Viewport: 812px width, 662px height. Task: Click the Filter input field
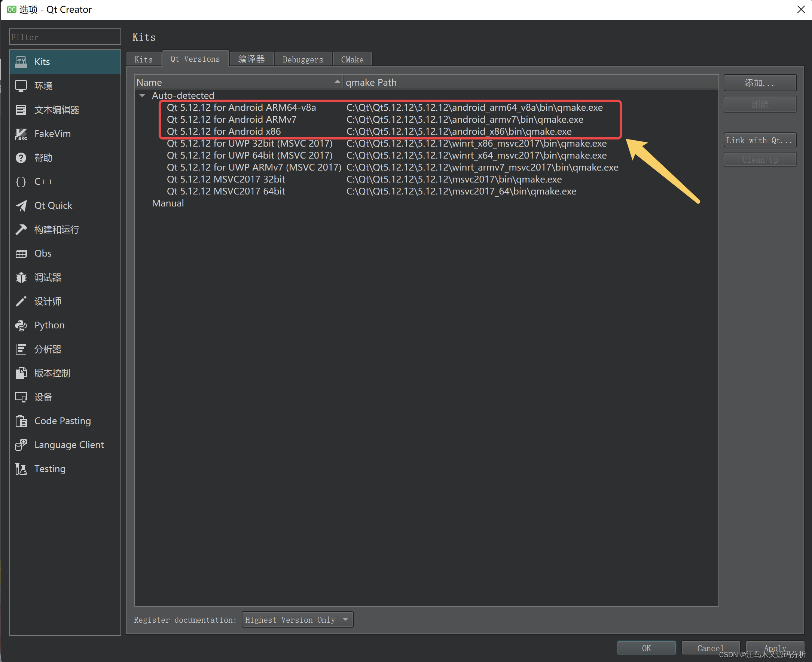[x=65, y=37]
